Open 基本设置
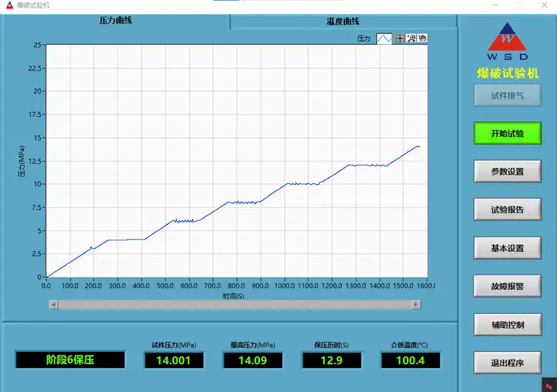Image resolution: width=557 pixels, height=392 pixels. coord(507,248)
